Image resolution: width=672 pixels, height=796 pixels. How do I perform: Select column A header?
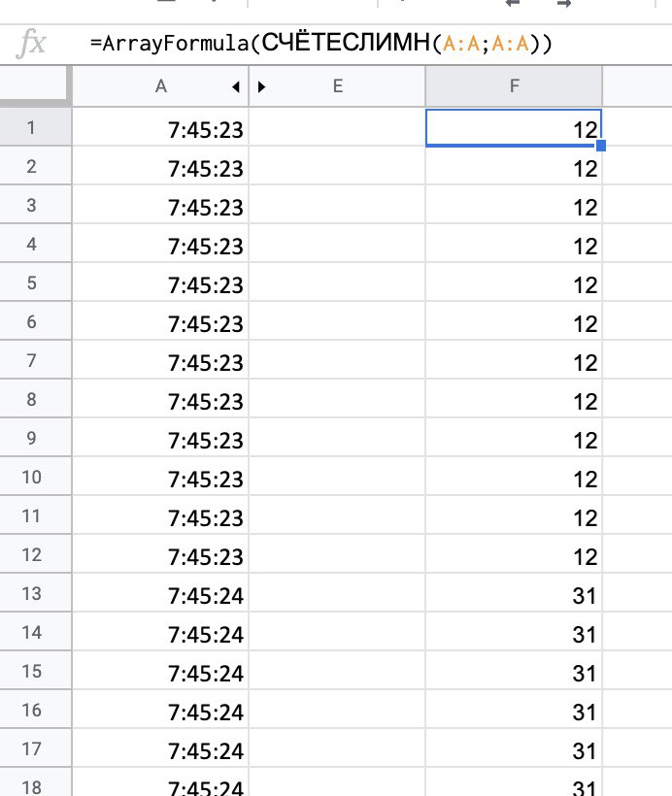tap(161, 86)
